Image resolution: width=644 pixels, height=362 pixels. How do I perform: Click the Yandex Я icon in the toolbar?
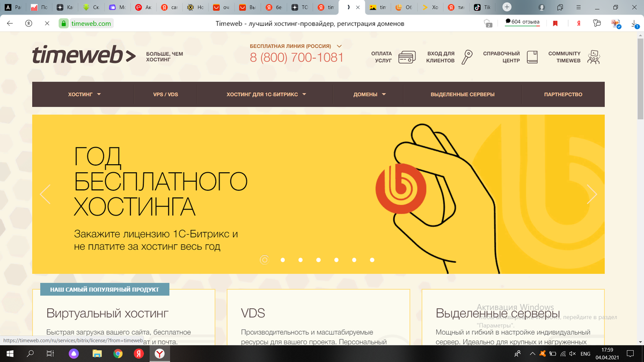(x=579, y=24)
